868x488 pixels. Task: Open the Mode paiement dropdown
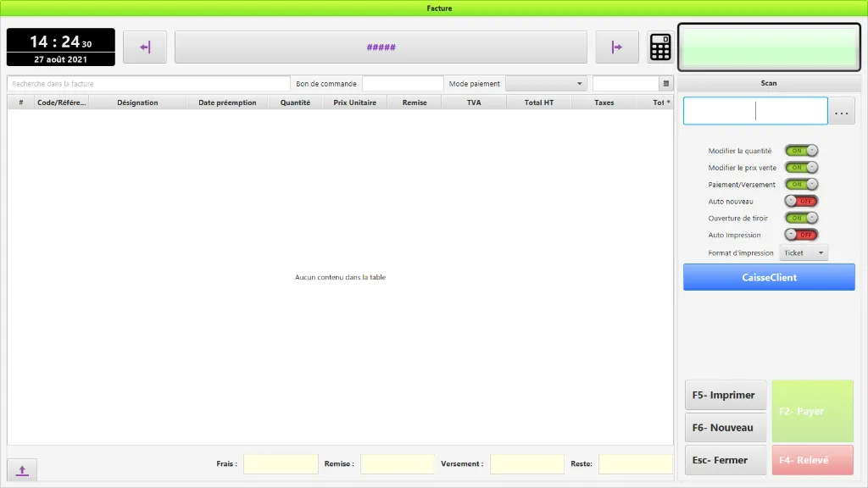[546, 83]
